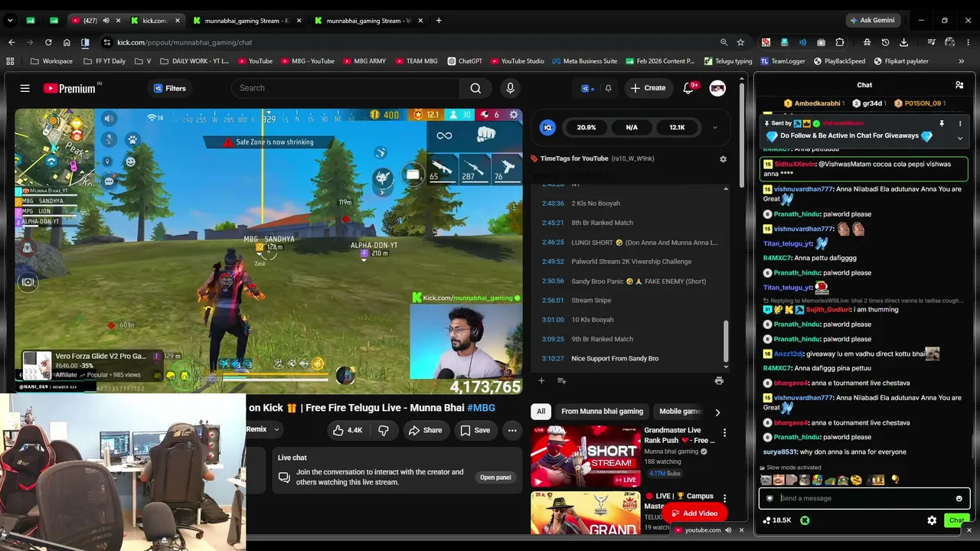
Task: Select From Munna bhai gaming chip
Action: (602, 412)
